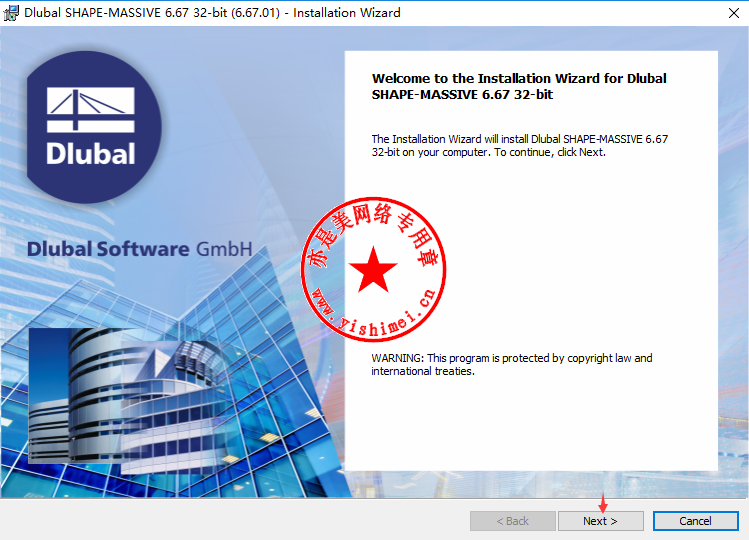
Task: Click the disabled Back button
Action: [x=513, y=521]
